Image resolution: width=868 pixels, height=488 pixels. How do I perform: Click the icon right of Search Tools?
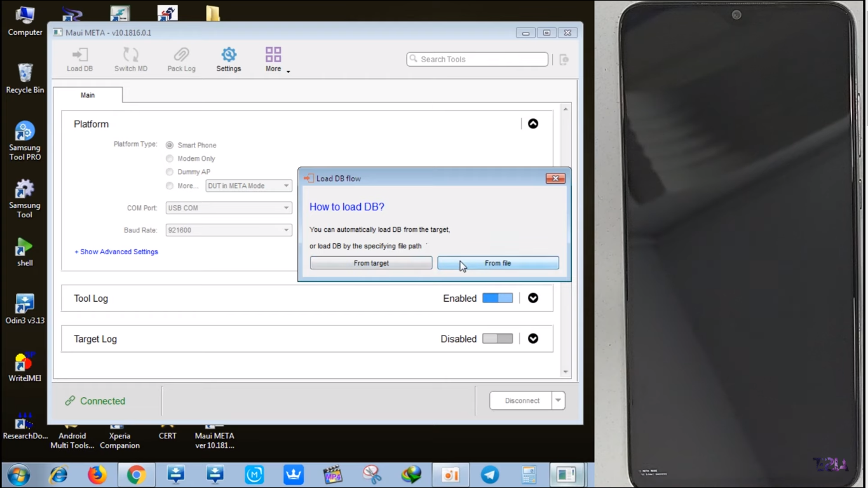[564, 59]
